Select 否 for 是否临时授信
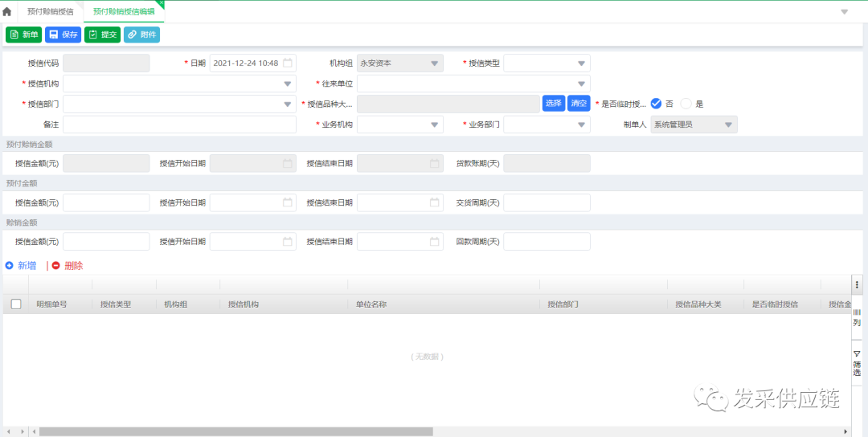 coord(656,104)
